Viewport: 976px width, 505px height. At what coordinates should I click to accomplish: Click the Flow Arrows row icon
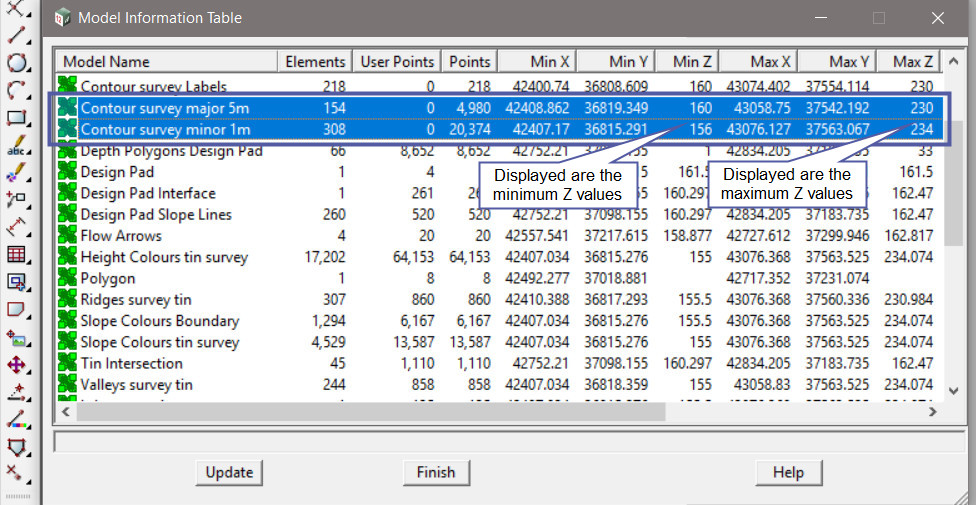67,236
